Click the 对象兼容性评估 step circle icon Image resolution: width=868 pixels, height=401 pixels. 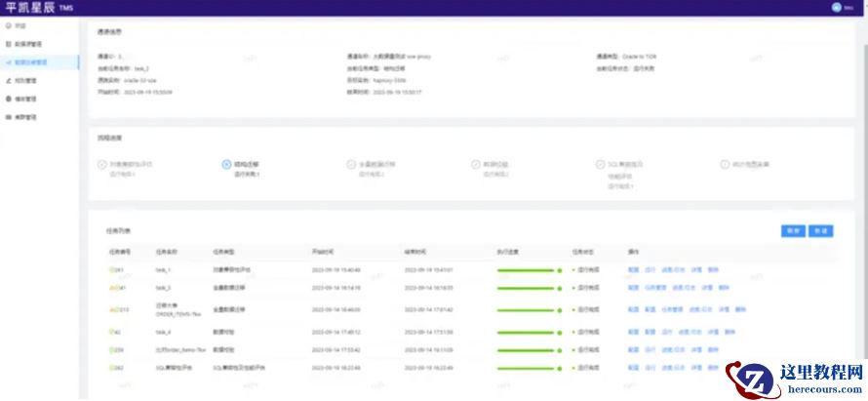coord(101,165)
